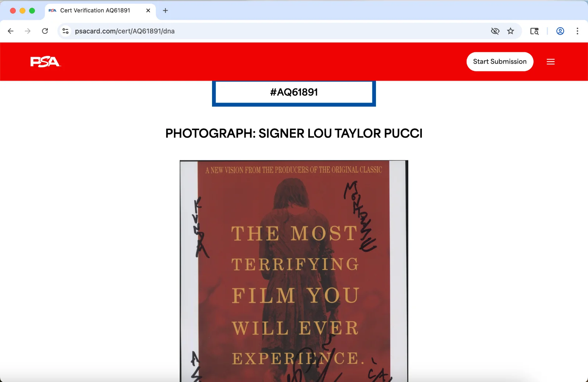Click the PSA logo in header

[x=46, y=62]
